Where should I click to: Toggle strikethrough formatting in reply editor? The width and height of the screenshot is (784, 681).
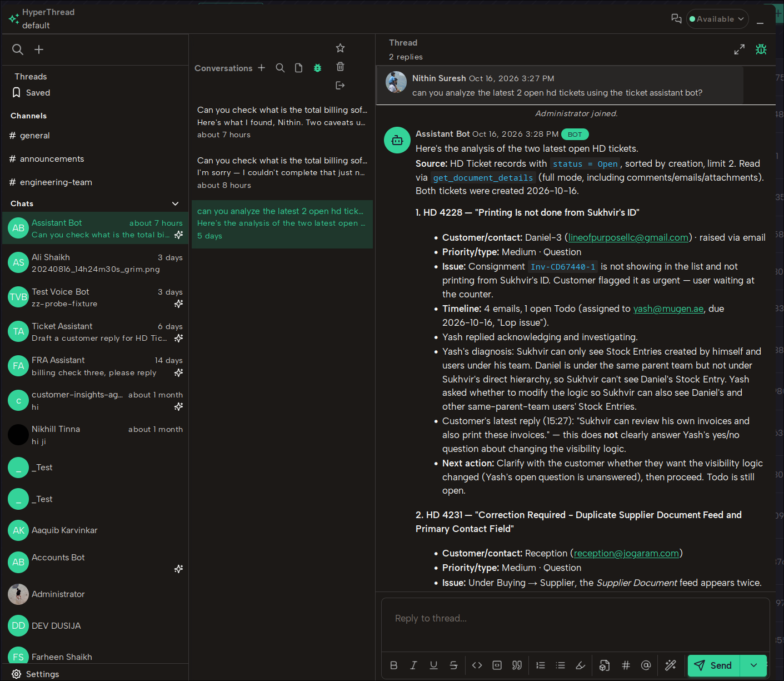click(454, 665)
